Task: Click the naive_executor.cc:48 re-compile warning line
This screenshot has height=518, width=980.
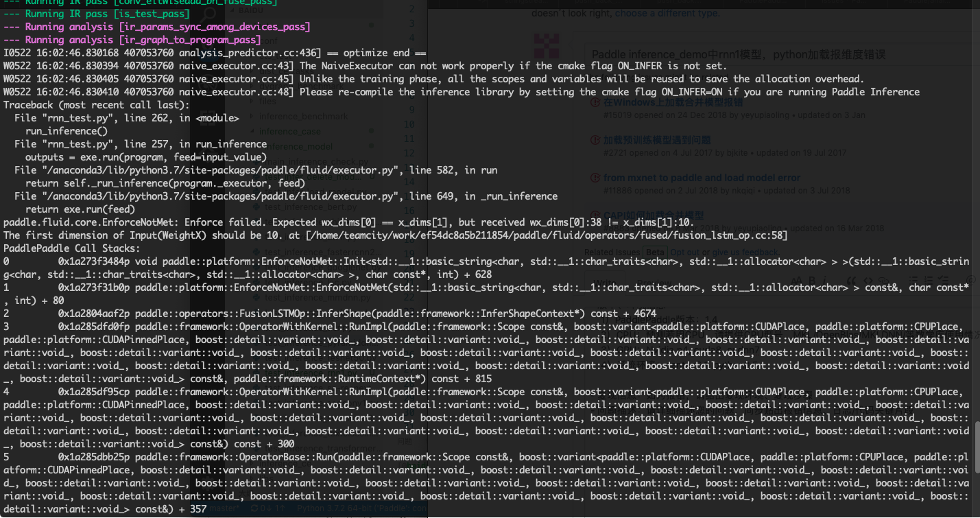Action: (x=462, y=92)
